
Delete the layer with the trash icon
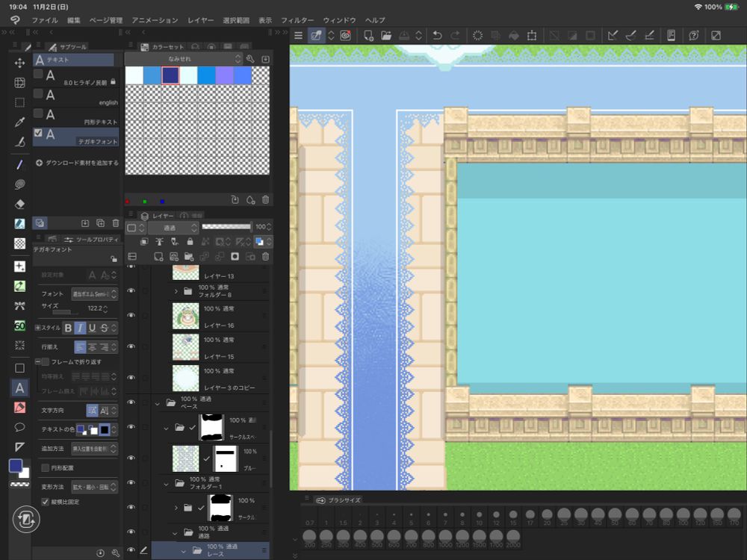[x=265, y=256]
